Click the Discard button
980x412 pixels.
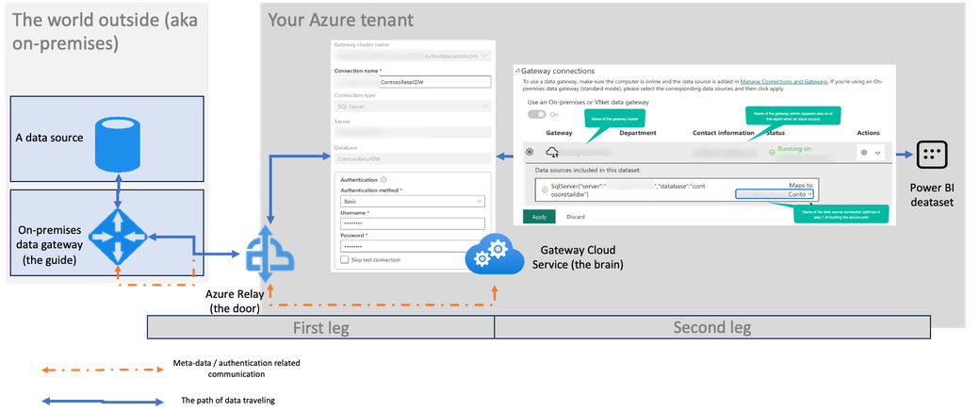(576, 217)
